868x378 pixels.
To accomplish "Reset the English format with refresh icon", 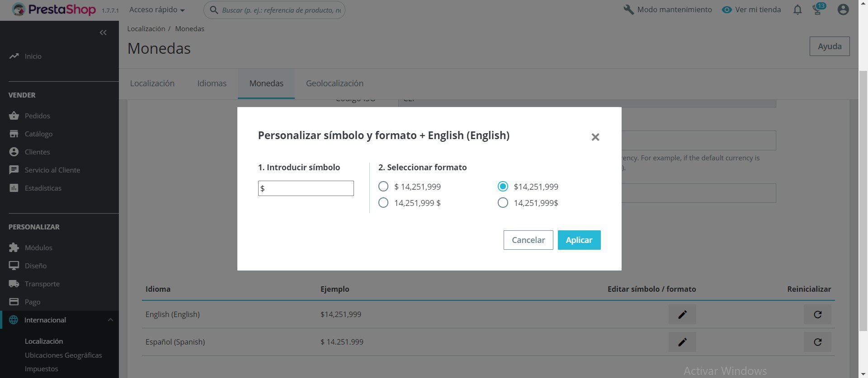I will click(x=817, y=315).
